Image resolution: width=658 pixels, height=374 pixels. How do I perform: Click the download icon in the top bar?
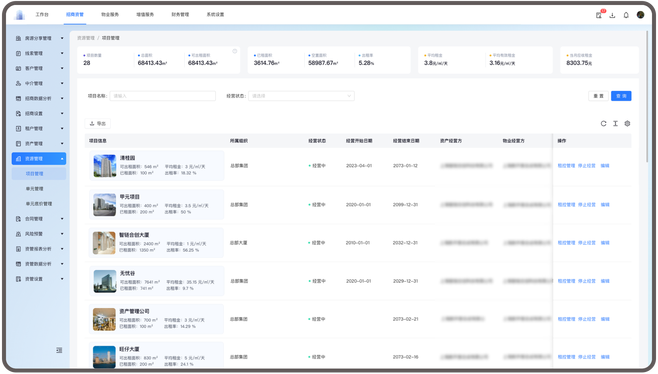click(612, 15)
